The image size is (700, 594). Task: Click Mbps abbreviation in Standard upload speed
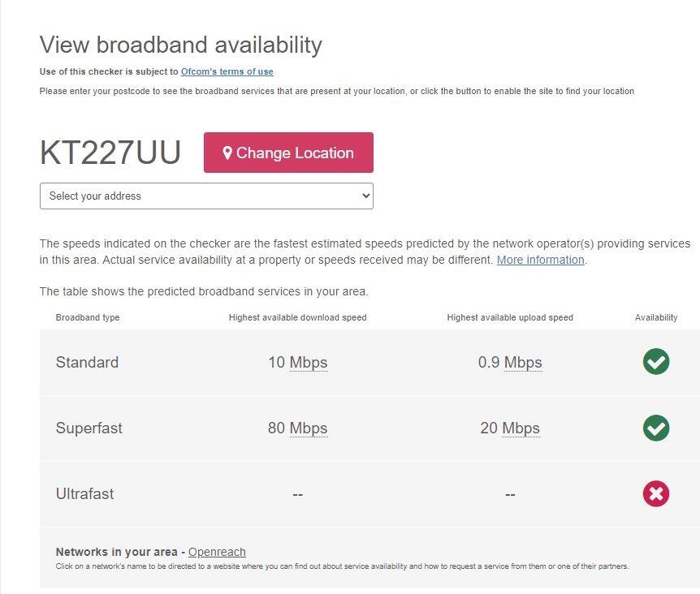pyautogui.click(x=523, y=363)
